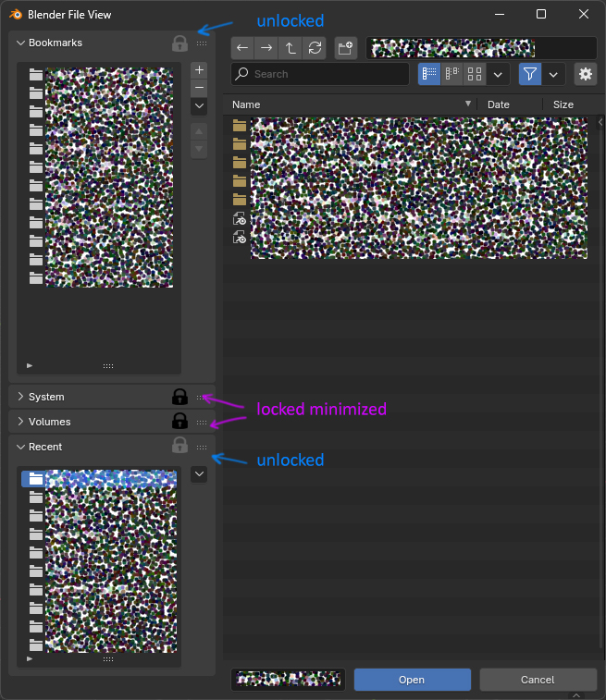Toggle file filtering funnel icon
This screenshot has height=700, width=606.
pyautogui.click(x=530, y=74)
